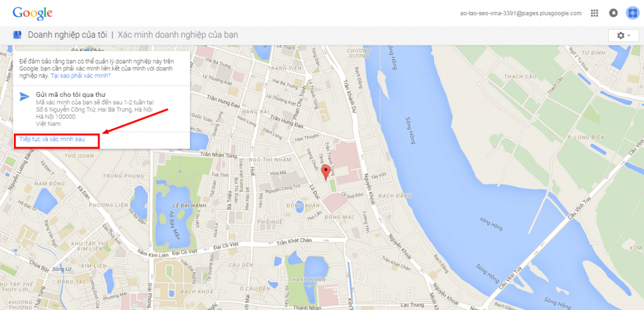The height and width of the screenshot is (310, 644).
Task: Click 'Doanh nghiệp của tôi' header title
Action: point(67,35)
